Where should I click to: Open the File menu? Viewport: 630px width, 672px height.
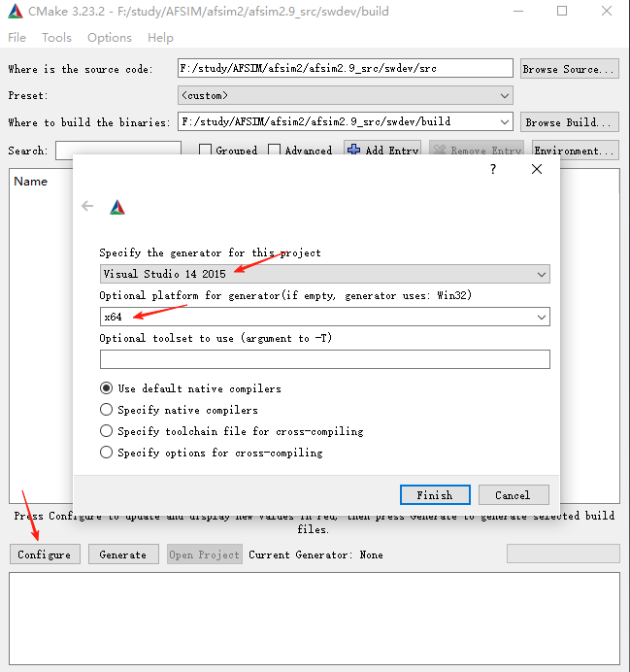[x=17, y=38]
